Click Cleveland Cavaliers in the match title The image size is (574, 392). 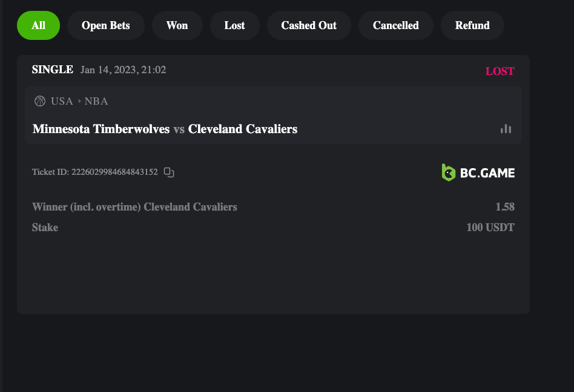point(243,129)
